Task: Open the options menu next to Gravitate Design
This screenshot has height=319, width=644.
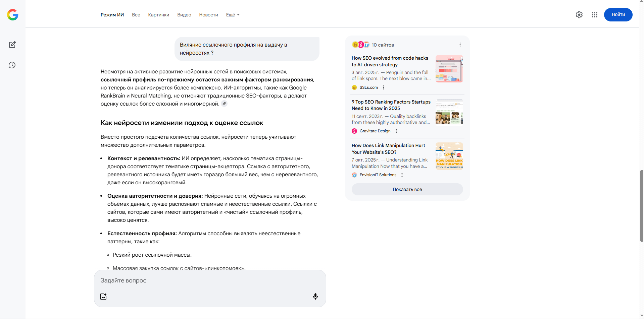Action: tap(396, 131)
